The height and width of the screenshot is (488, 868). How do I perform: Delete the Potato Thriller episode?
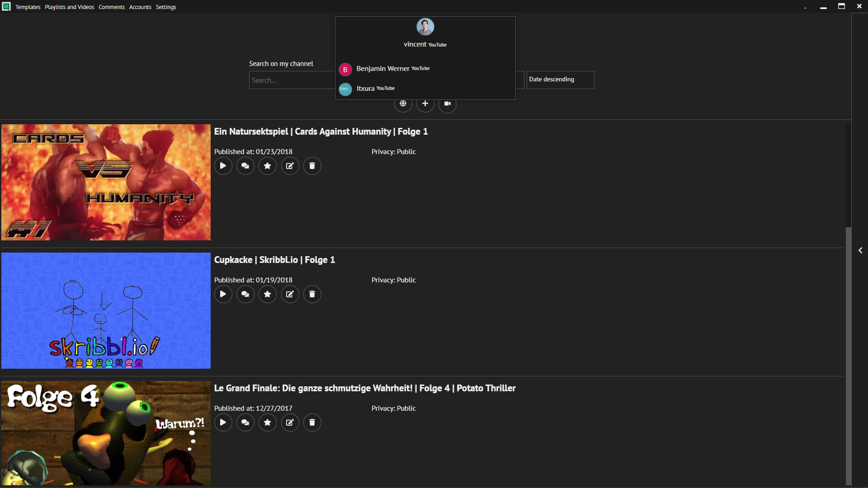click(x=312, y=422)
